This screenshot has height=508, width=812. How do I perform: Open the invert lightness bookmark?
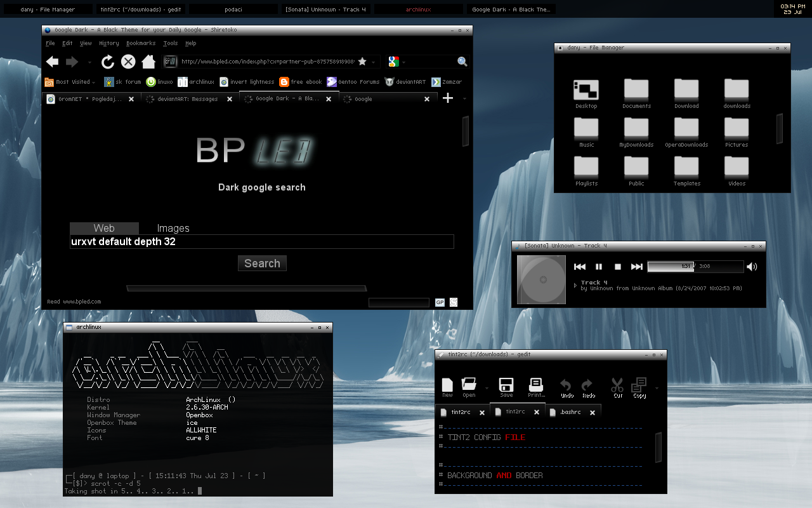coord(247,82)
